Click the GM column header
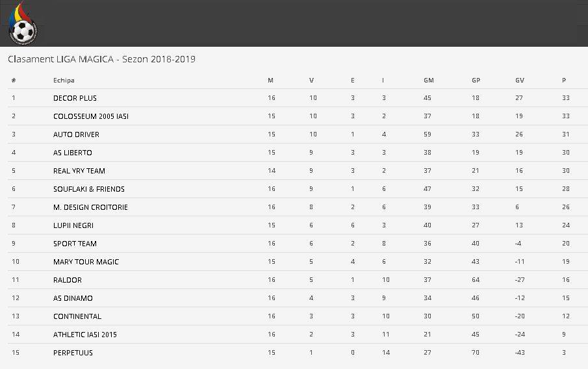 pyautogui.click(x=429, y=81)
